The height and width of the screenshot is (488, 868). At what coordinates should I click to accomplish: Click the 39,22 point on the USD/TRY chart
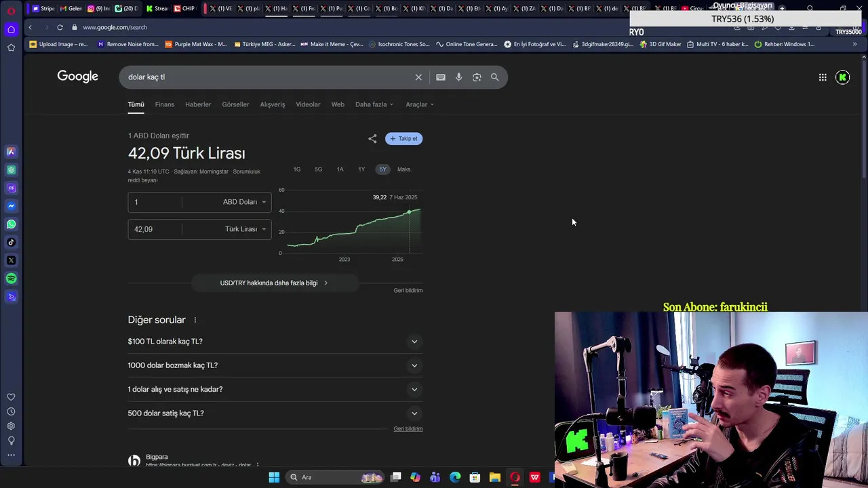click(x=409, y=212)
